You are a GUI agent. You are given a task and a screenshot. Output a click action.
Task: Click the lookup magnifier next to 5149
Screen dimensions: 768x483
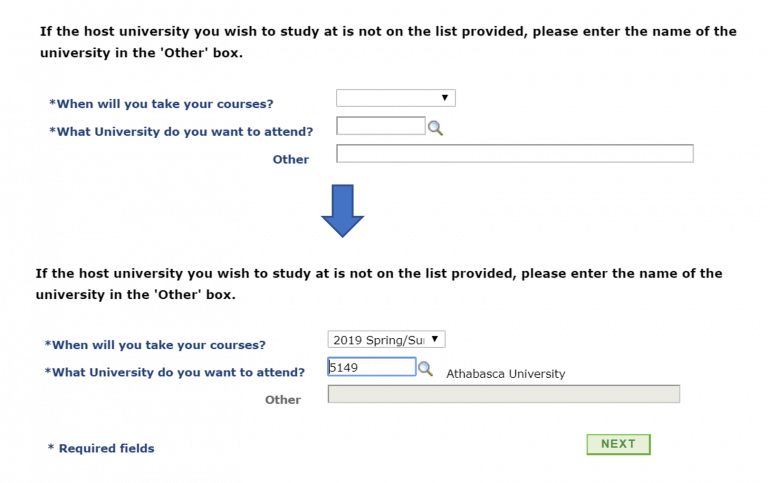click(x=425, y=369)
